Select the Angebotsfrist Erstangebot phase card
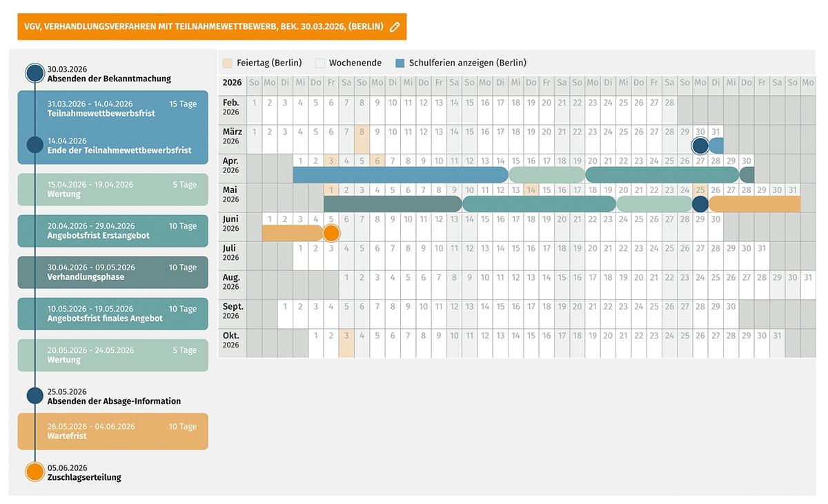 (112, 231)
